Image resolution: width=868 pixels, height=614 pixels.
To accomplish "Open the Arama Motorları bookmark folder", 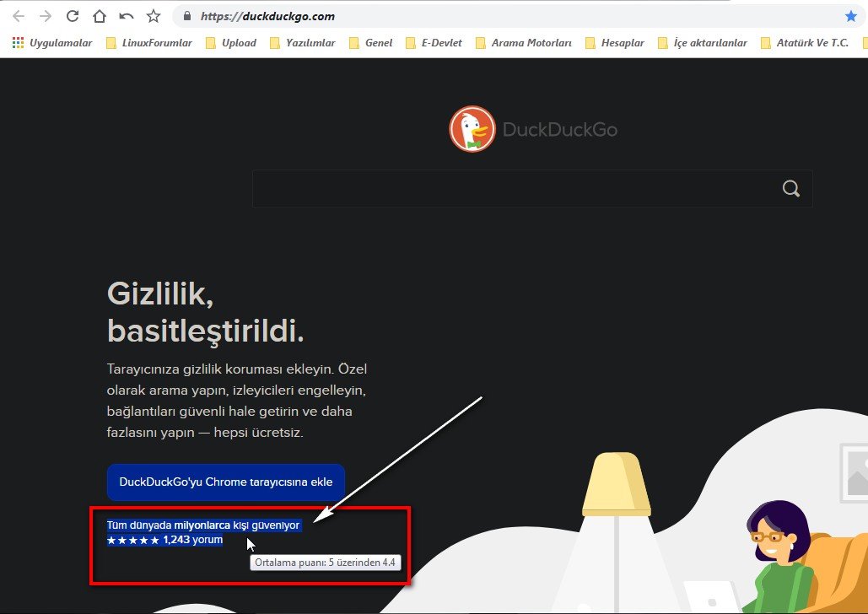I will [524, 43].
